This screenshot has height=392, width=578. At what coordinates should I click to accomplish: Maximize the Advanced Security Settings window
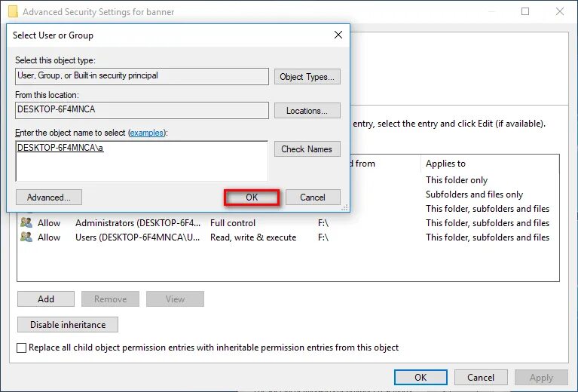click(x=525, y=11)
